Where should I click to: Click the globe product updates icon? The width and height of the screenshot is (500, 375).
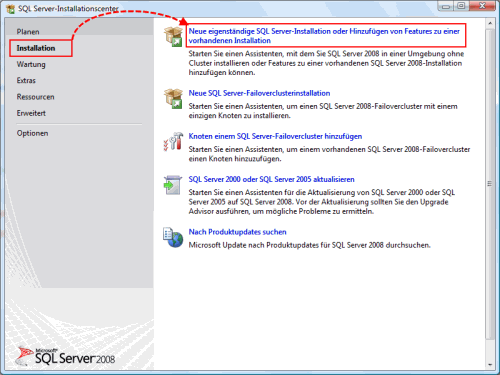point(173,237)
